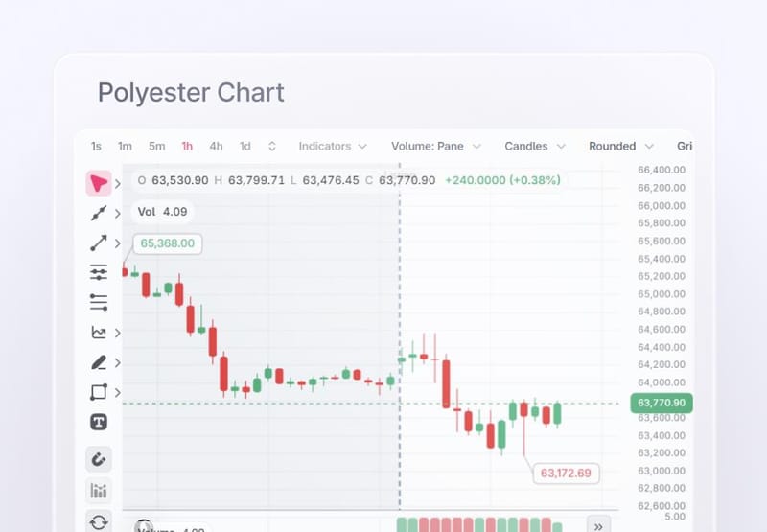Click the bar-pattern measure tool icon
Viewport: 767px width, 532px height.
click(x=99, y=491)
